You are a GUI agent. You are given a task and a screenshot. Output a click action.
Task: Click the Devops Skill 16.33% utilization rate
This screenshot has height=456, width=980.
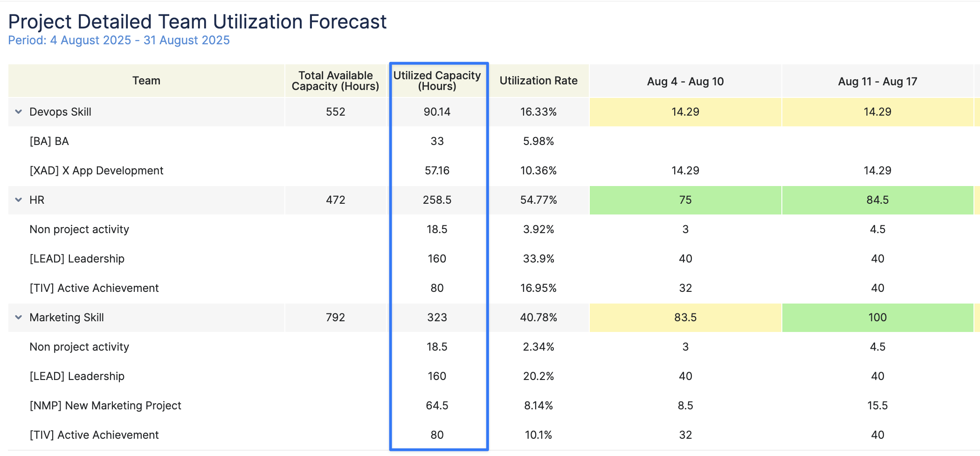tap(538, 112)
